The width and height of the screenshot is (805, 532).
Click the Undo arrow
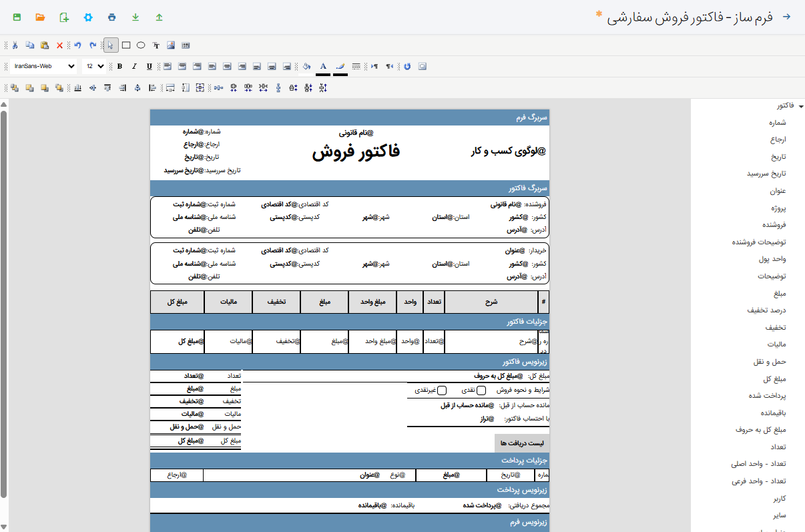(x=77, y=45)
